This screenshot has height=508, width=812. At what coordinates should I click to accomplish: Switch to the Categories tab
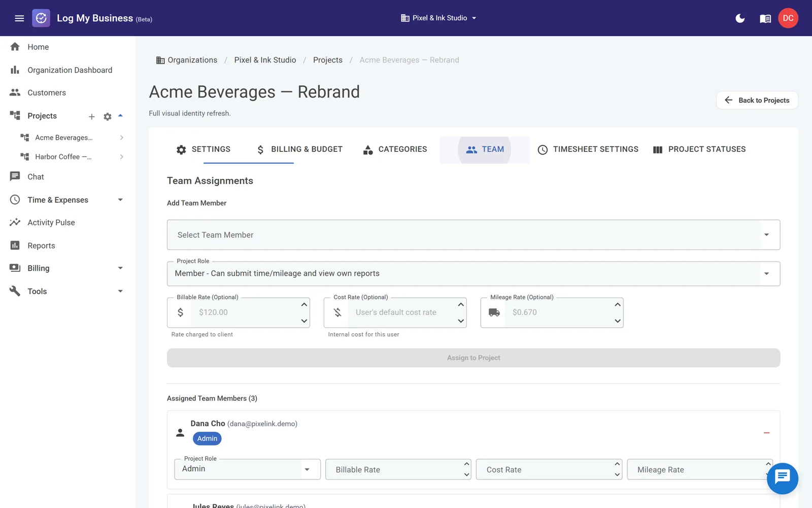point(395,149)
